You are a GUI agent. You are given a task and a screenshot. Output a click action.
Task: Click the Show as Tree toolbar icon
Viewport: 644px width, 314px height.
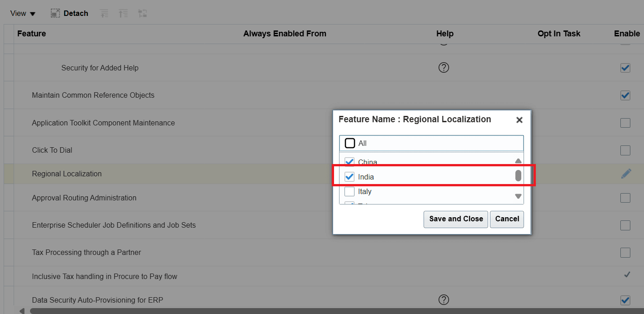[x=142, y=13]
